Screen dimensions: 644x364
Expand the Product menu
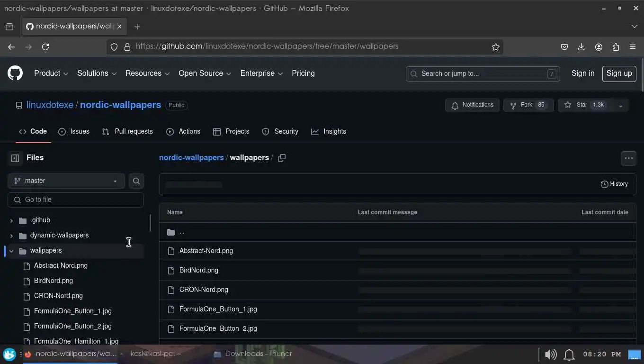pyautogui.click(x=51, y=73)
